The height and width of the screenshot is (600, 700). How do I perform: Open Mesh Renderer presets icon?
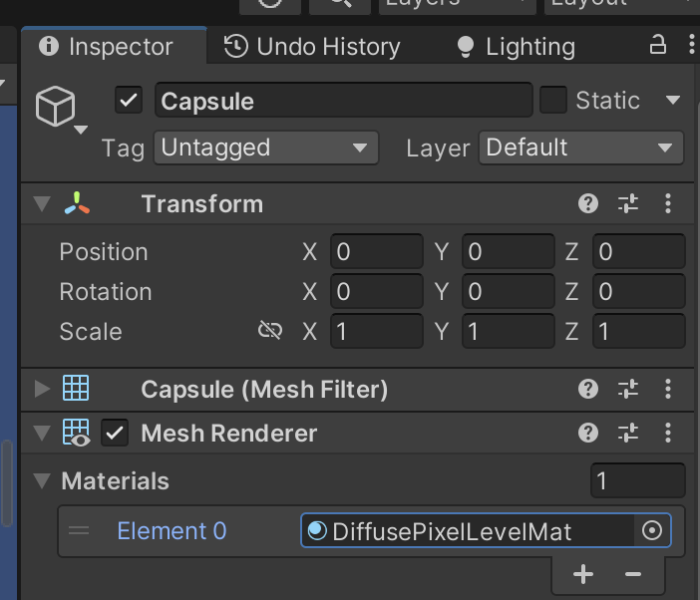(x=628, y=433)
